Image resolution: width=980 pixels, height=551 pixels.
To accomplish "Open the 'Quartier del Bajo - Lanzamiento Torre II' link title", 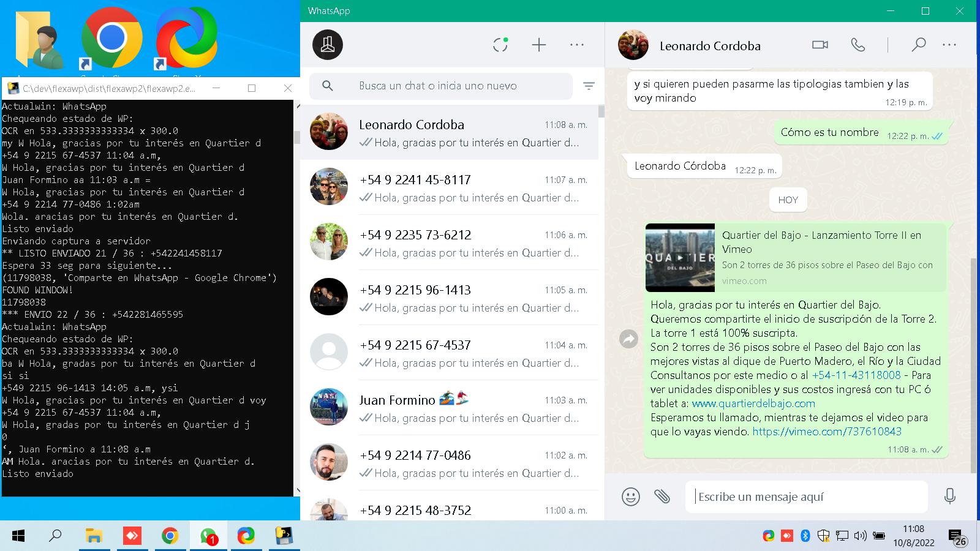I will pos(821,242).
